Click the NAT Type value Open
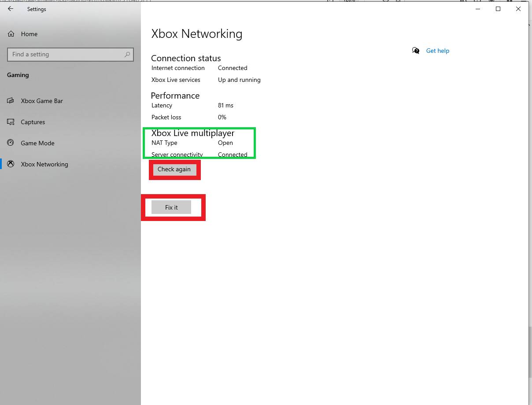Image resolution: width=532 pixels, height=405 pixels. click(225, 143)
